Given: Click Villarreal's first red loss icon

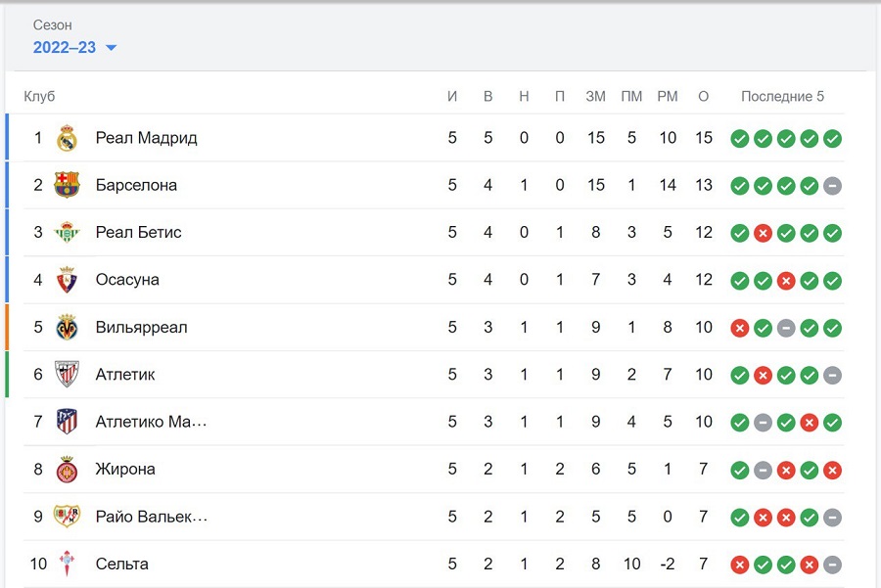Looking at the screenshot, I should click(739, 328).
